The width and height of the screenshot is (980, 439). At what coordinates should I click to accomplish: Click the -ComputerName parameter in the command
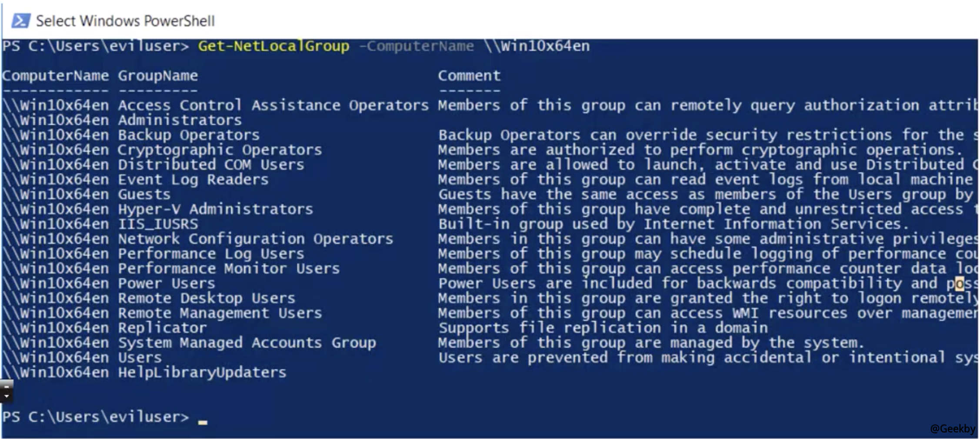[417, 46]
